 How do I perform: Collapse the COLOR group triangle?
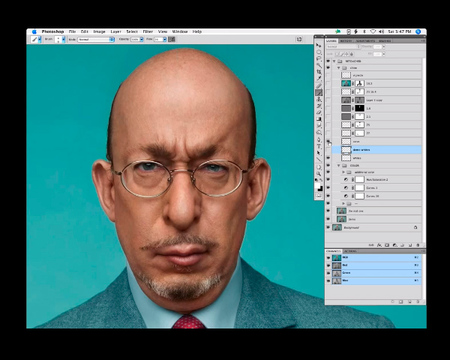(x=339, y=165)
